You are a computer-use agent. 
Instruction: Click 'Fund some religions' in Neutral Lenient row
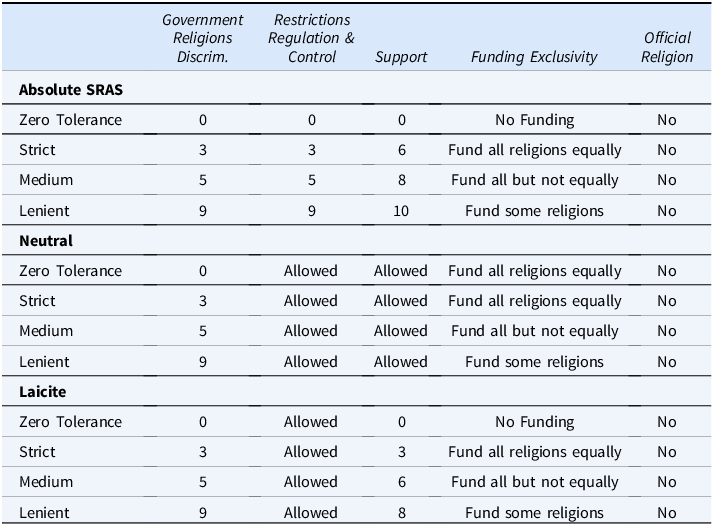click(534, 362)
